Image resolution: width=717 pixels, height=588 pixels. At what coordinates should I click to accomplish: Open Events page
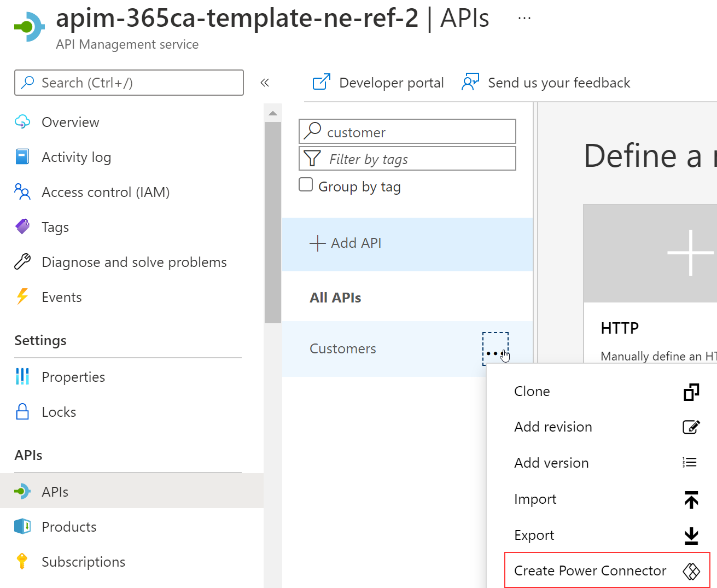click(62, 297)
